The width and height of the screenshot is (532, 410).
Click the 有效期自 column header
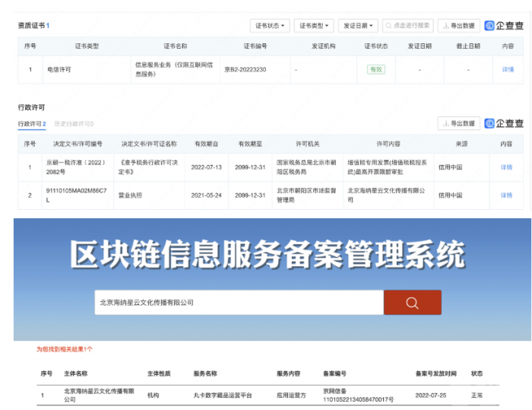[206, 144]
